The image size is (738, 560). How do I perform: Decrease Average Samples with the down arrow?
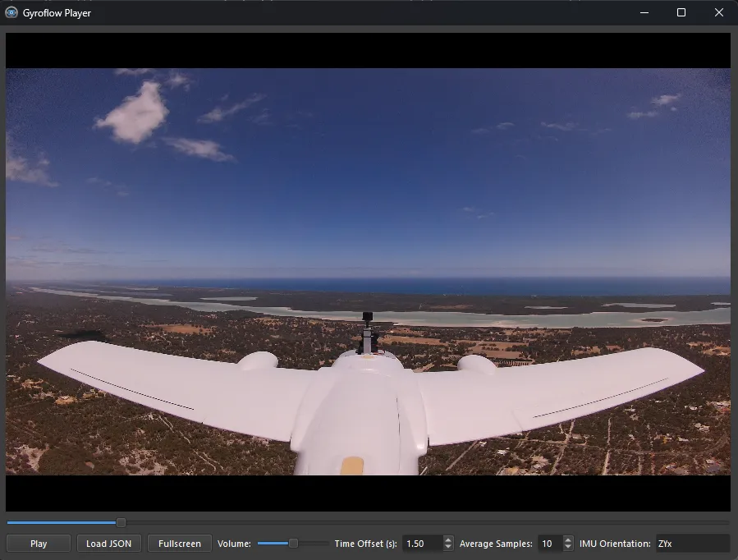(x=568, y=548)
